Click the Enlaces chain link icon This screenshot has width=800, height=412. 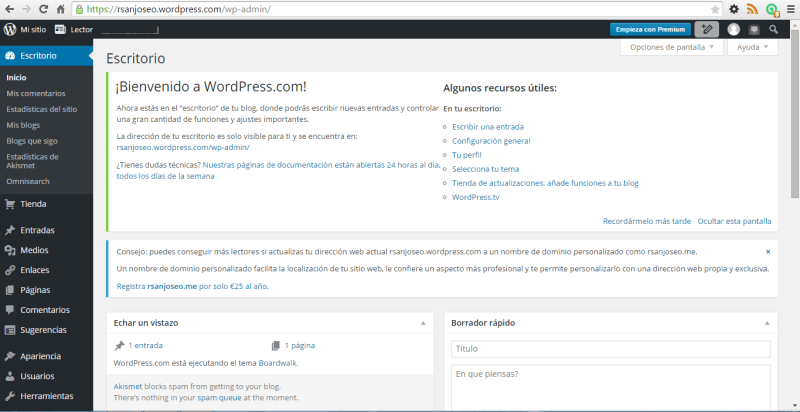10,270
